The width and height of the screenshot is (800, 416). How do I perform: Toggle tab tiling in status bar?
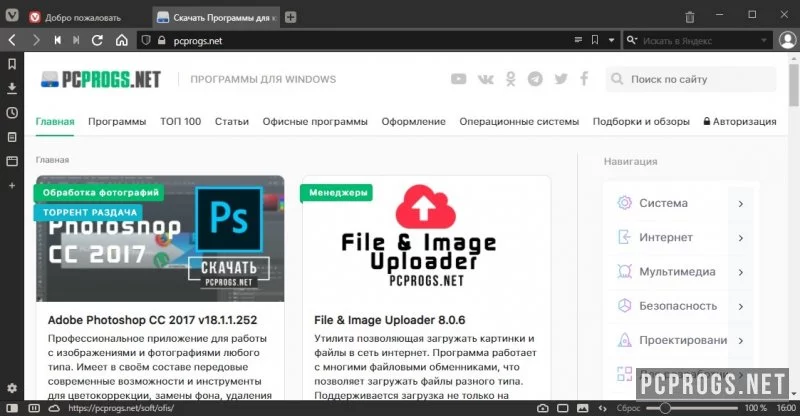point(34,408)
